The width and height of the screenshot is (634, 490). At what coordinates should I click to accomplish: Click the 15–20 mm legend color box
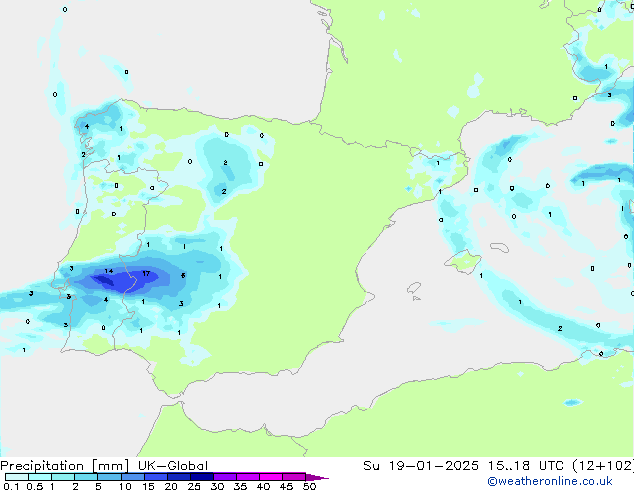[156, 477]
